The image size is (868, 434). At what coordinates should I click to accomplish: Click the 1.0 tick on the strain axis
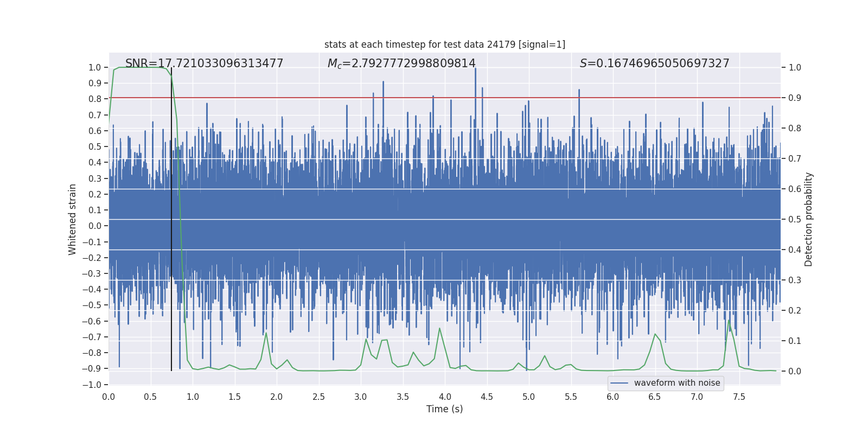(95, 67)
